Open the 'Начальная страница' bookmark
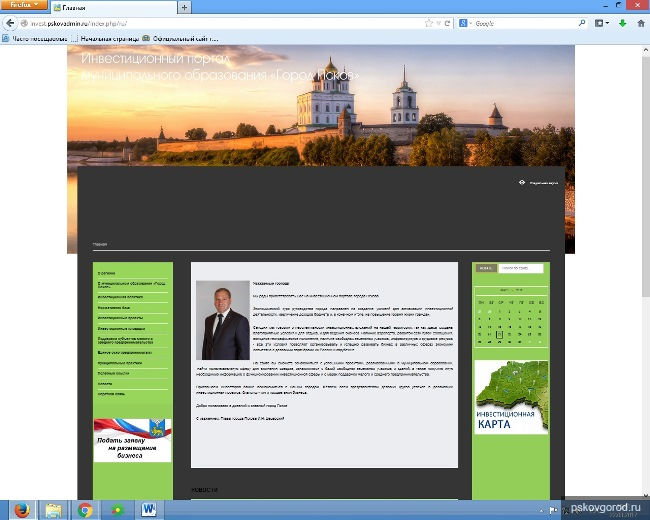650x520 pixels. coord(105,39)
